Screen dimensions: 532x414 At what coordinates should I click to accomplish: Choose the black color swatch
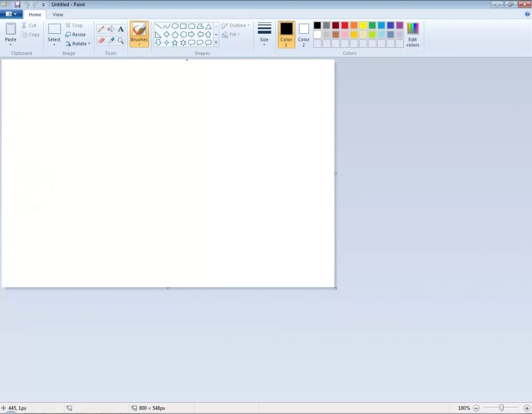pos(317,25)
